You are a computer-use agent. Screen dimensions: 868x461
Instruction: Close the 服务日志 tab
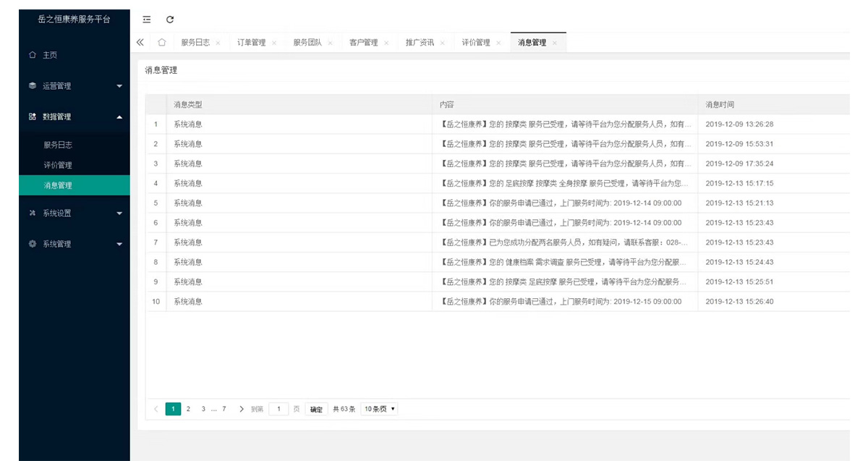(218, 43)
